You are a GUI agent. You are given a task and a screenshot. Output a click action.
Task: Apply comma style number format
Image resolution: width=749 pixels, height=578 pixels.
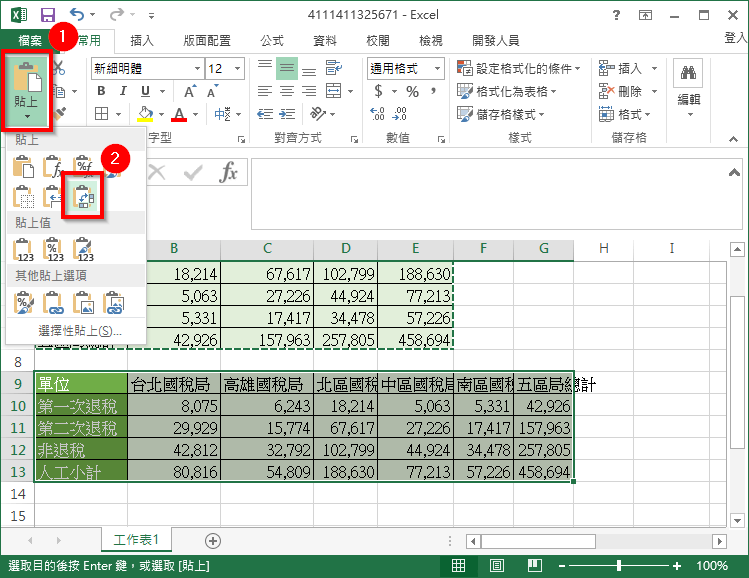[x=433, y=91]
